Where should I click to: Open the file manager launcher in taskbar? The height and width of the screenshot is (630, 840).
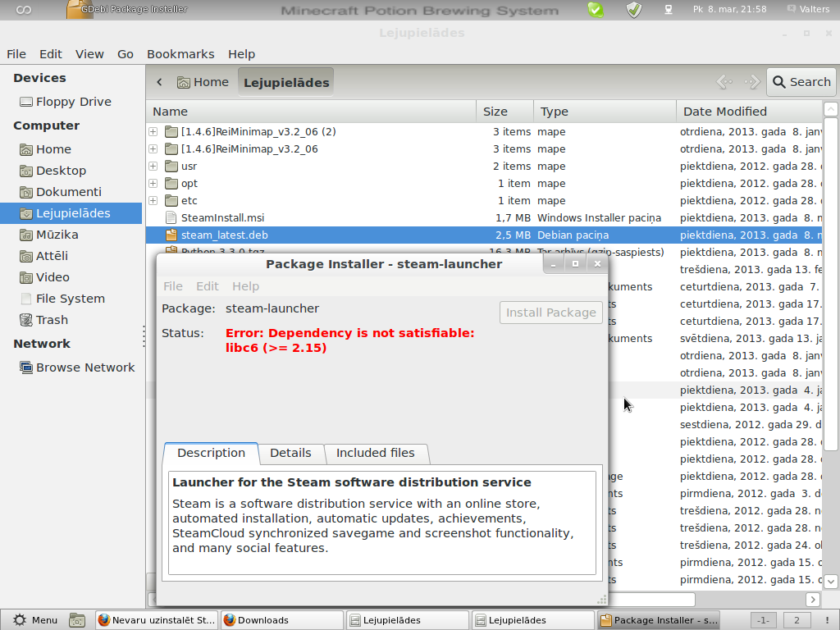tap(77, 620)
